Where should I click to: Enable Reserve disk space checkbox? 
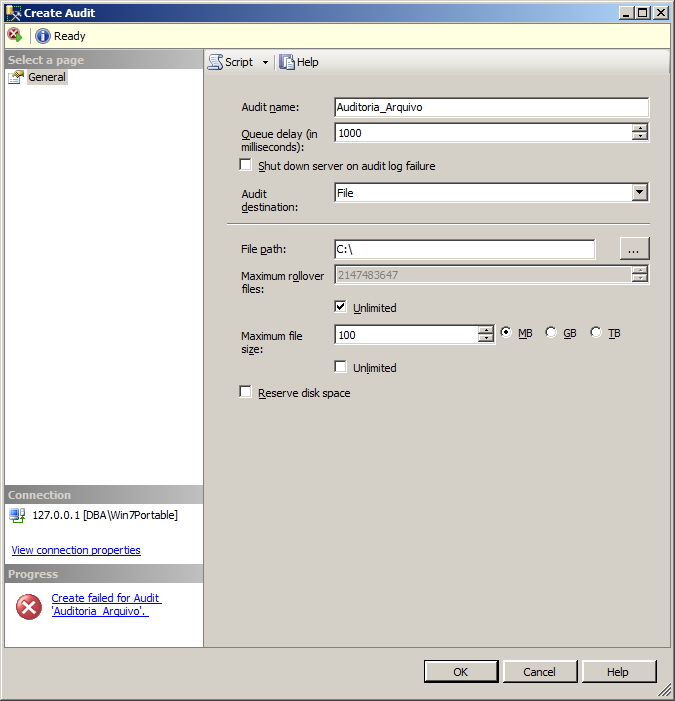click(x=245, y=392)
